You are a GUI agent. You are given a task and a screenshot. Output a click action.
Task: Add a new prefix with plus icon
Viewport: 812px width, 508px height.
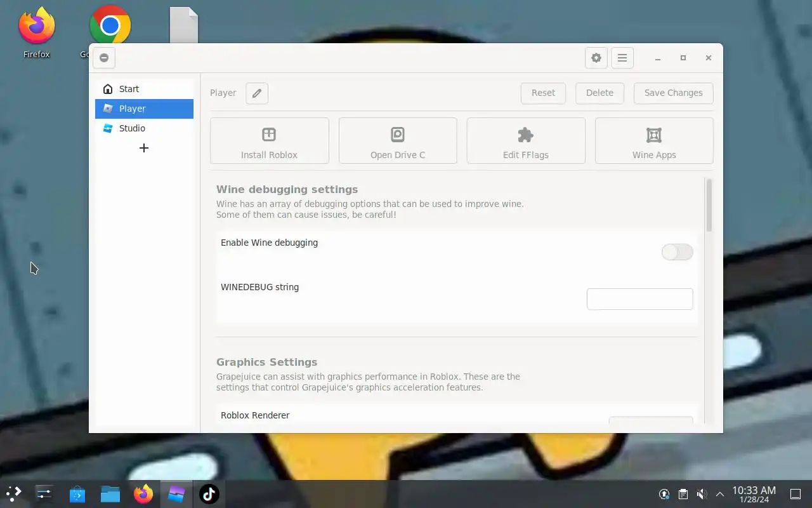(144, 148)
